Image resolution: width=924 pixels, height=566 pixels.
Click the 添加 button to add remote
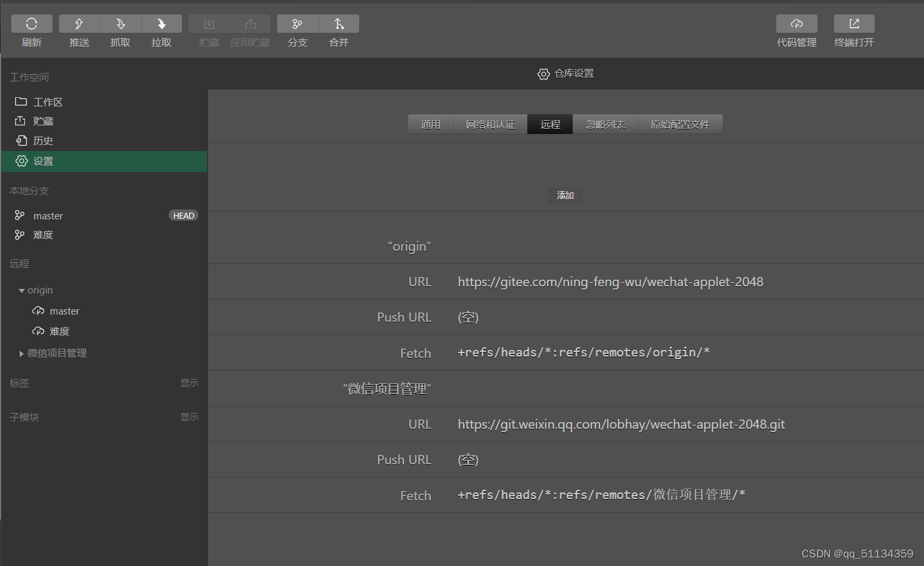[x=565, y=195]
